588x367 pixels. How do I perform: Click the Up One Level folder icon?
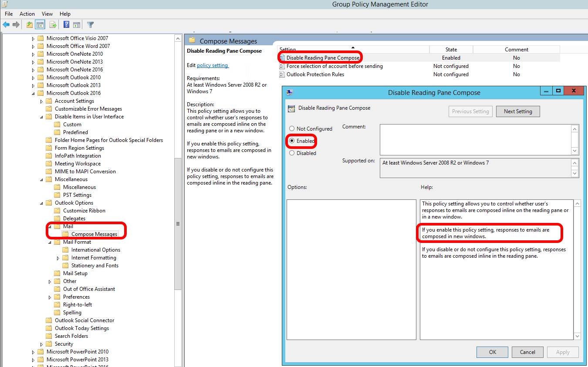click(x=29, y=25)
